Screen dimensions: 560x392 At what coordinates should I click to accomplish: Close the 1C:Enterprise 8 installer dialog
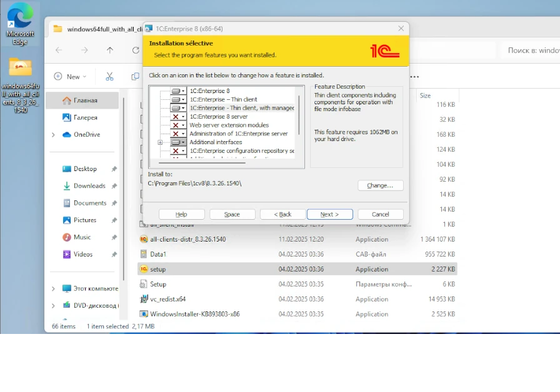[x=401, y=29]
